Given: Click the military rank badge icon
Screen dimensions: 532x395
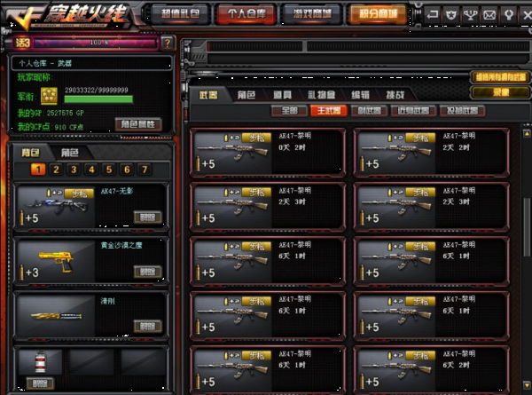Looking at the screenshot, I should tap(49, 96).
